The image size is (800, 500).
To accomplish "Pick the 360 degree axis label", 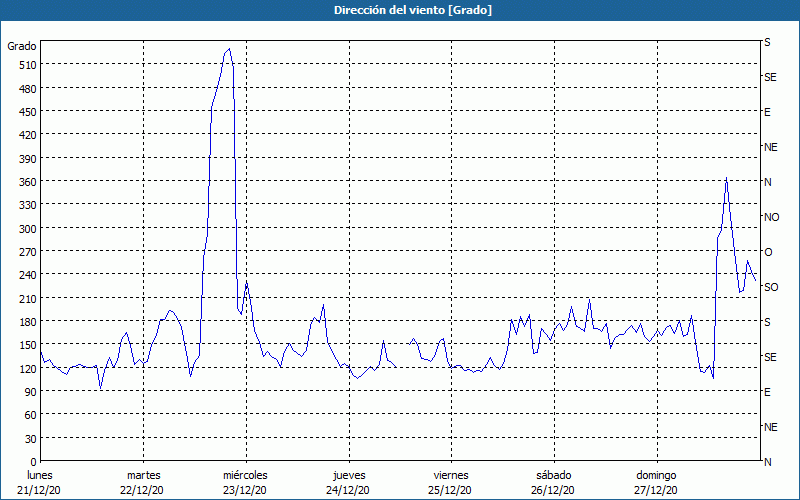I will point(28,182).
